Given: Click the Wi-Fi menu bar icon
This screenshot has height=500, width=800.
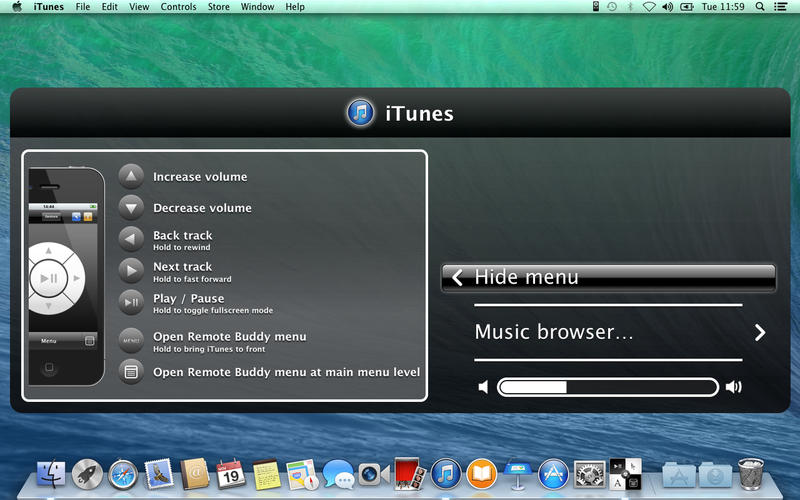Looking at the screenshot, I should 648,7.
